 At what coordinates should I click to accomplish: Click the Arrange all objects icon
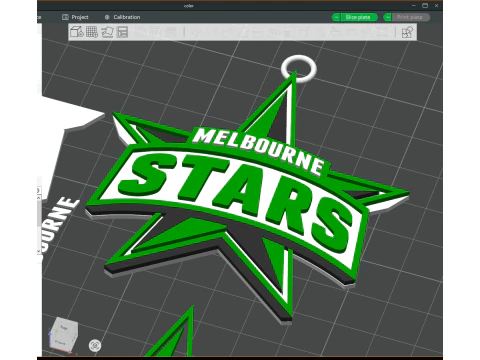(x=122, y=32)
